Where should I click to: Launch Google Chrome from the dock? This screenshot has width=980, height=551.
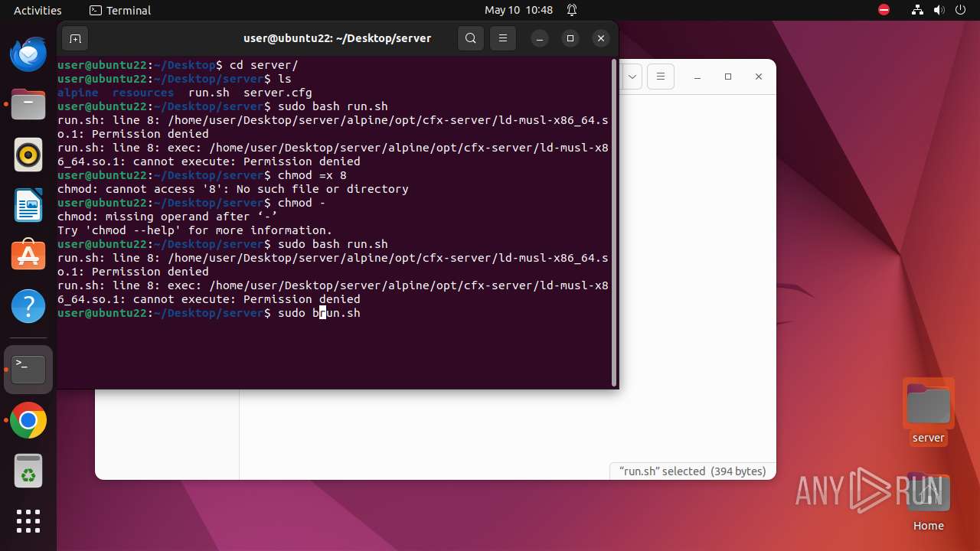click(x=28, y=420)
